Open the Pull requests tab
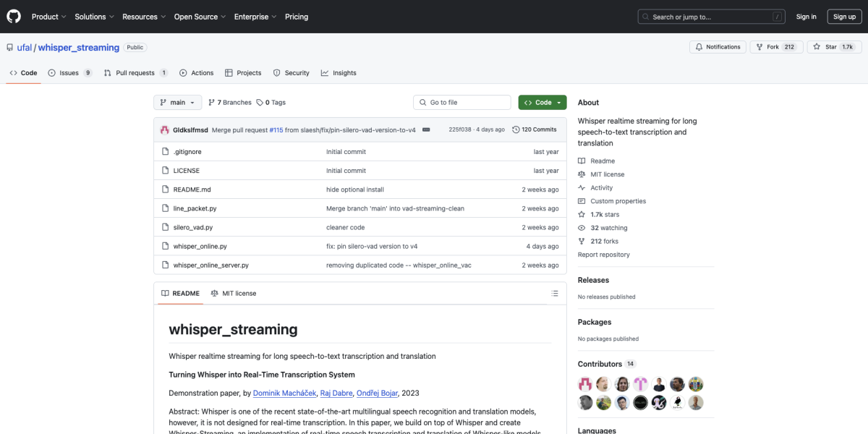Image resolution: width=868 pixels, height=434 pixels. pos(135,73)
